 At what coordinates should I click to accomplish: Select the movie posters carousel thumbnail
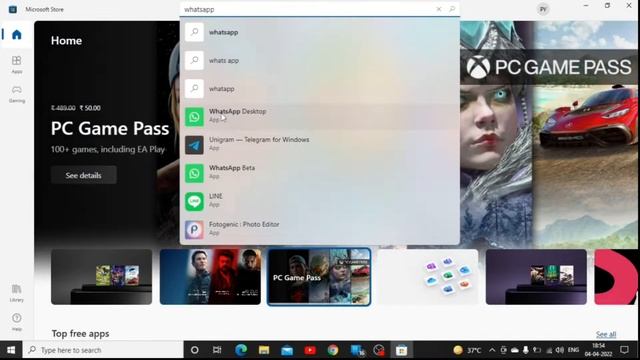210,277
